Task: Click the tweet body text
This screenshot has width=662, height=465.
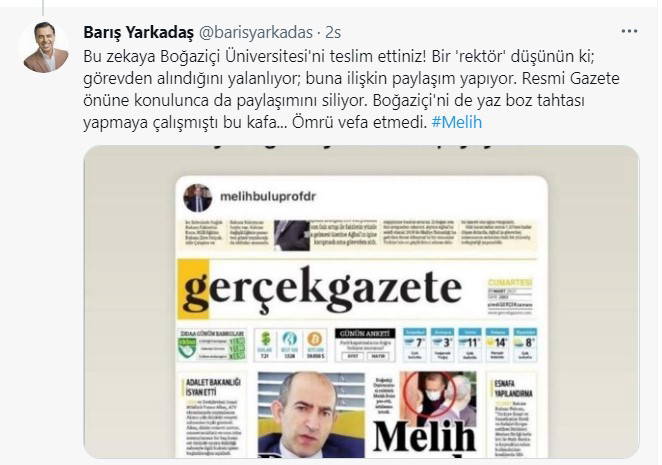Action: click(351, 90)
